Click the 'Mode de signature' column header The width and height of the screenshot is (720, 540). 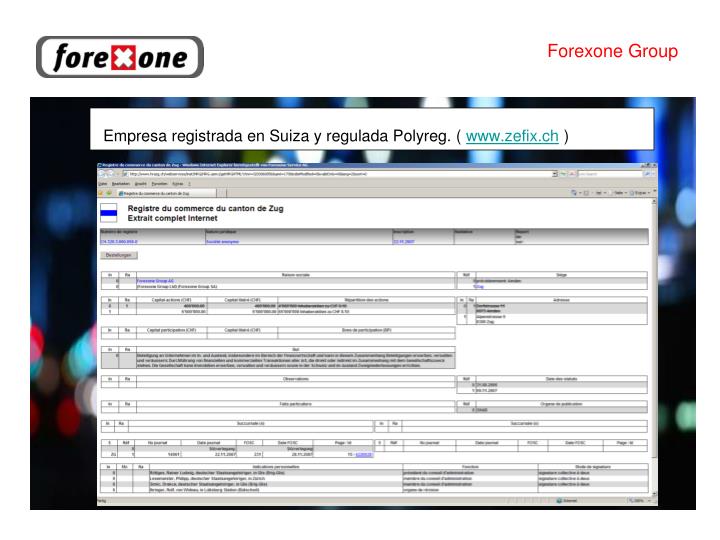click(593, 467)
